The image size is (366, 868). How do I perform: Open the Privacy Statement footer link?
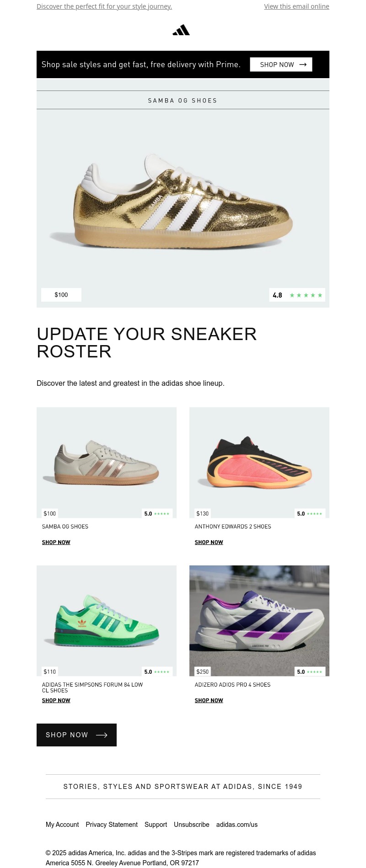pos(112,825)
